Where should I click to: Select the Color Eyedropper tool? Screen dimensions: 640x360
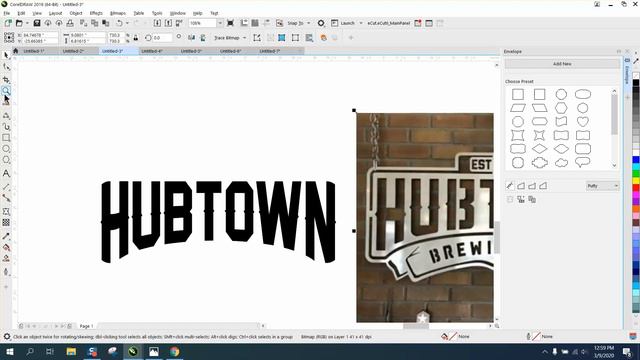[6, 236]
